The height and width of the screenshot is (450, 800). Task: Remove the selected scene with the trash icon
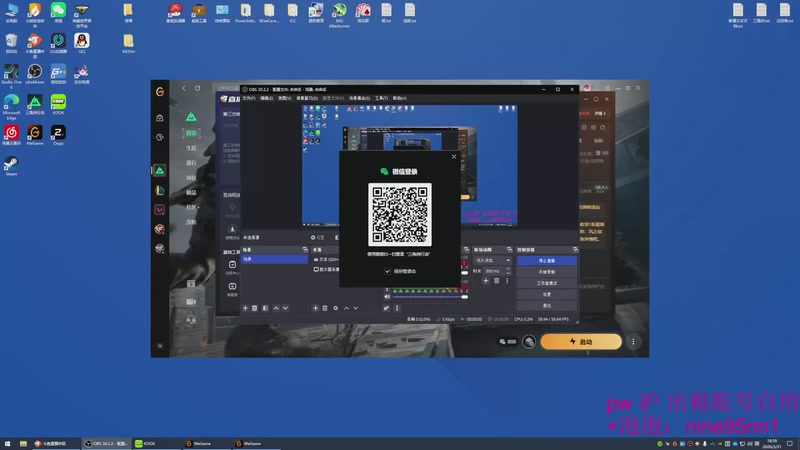pos(255,308)
